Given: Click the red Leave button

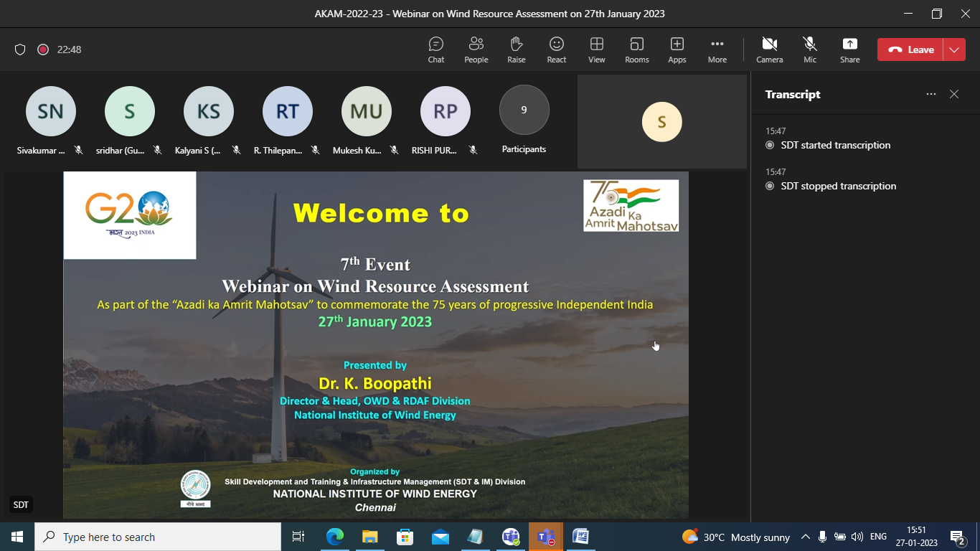Looking at the screenshot, I should coord(911,50).
